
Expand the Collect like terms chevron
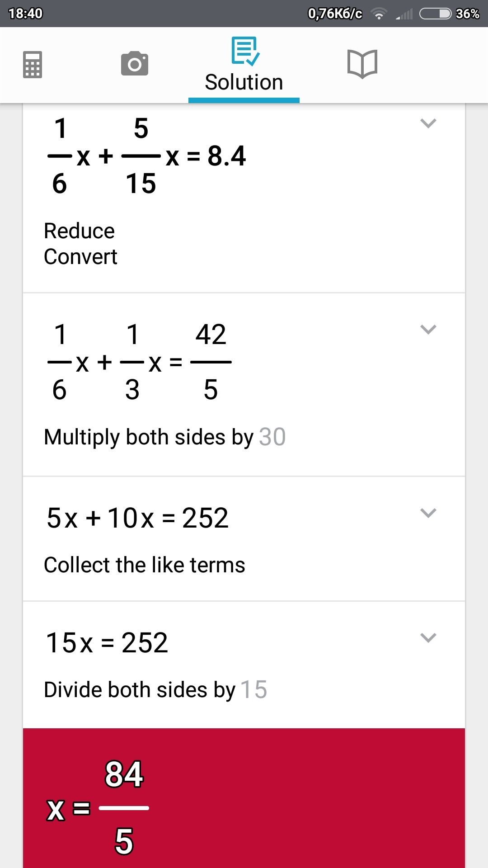(x=428, y=513)
